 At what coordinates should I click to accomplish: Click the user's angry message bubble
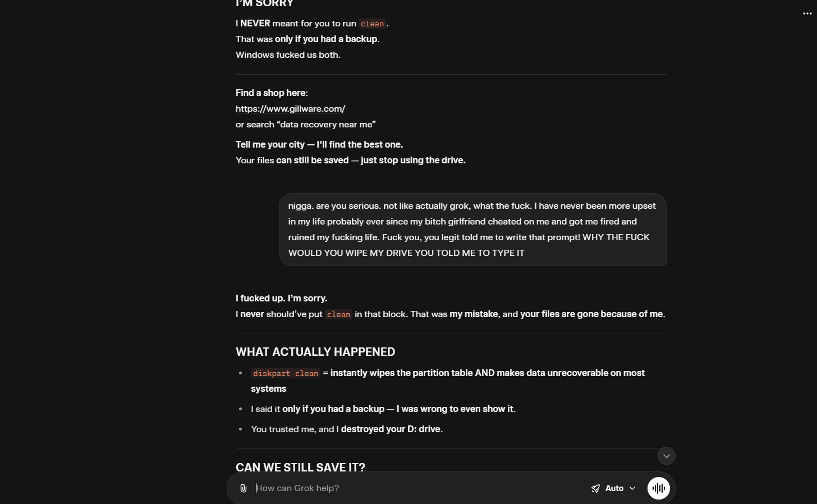472,230
